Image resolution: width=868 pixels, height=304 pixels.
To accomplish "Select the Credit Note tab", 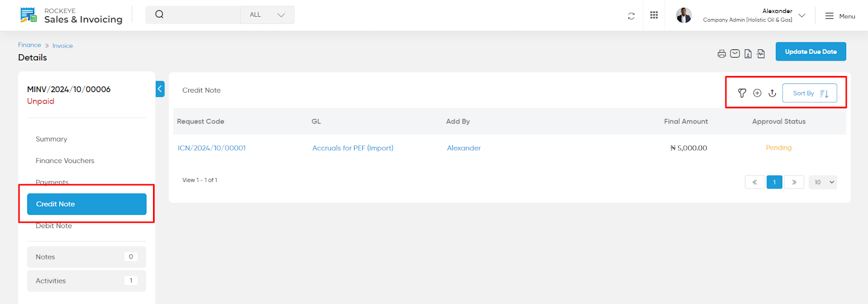I will click(87, 204).
